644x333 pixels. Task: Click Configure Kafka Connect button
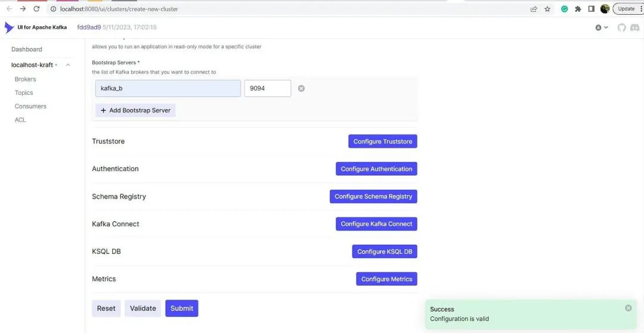coord(376,224)
